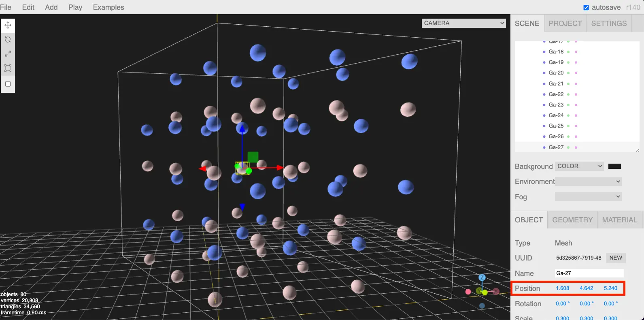The height and width of the screenshot is (320, 644).
Task: Switch to the GEOMETRY tab
Action: pyautogui.click(x=572, y=220)
